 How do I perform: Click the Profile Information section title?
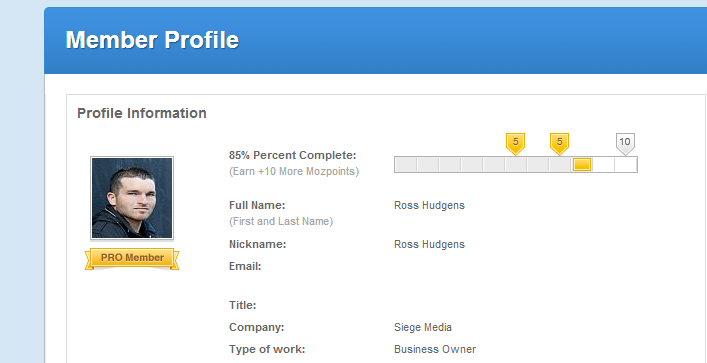click(142, 113)
